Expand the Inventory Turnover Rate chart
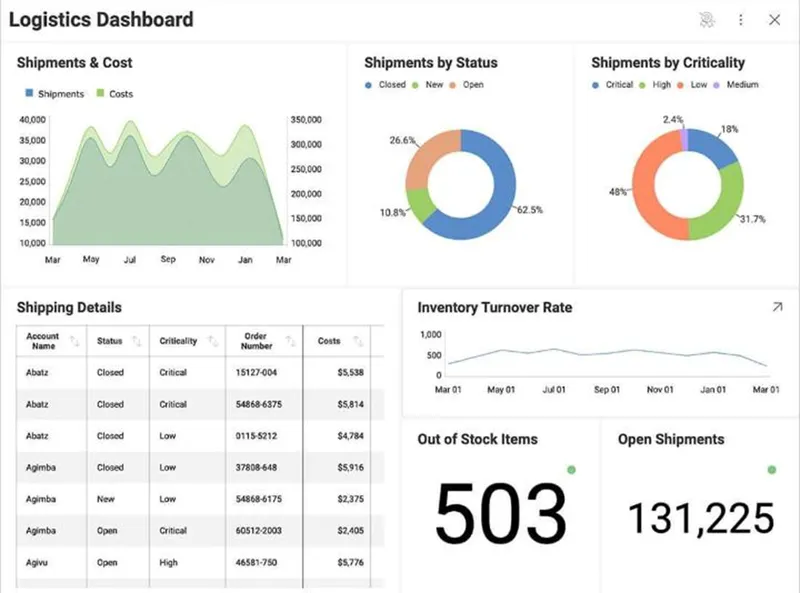This screenshot has height=593, width=800. click(x=777, y=307)
